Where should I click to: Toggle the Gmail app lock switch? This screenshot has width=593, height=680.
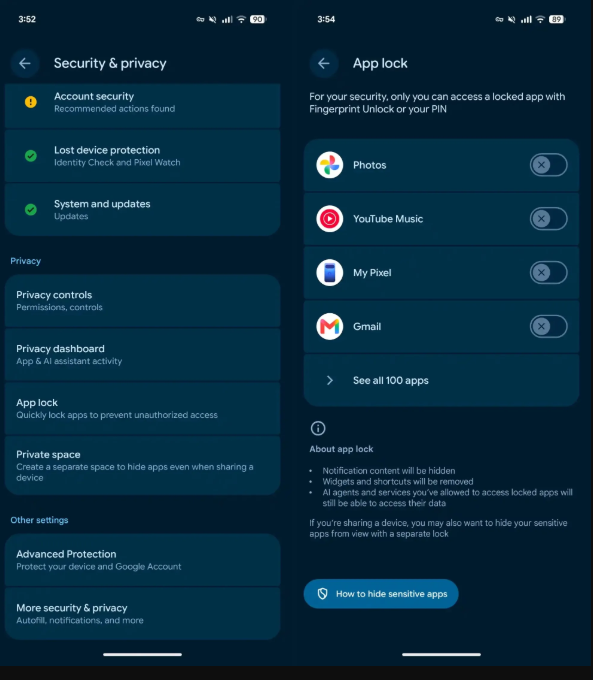548,327
